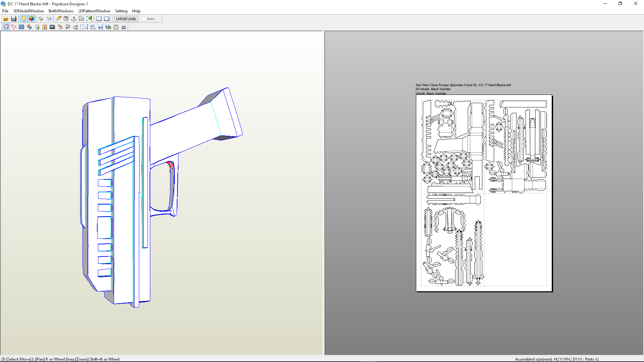644x362 pixels.
Task: Click the light blue transparent cube icon
Action: 49,19
